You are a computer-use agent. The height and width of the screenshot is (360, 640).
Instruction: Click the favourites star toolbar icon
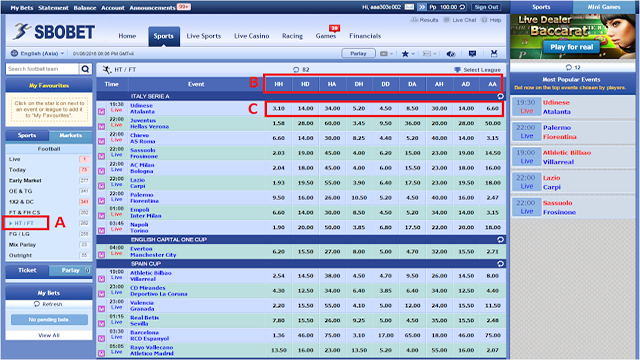[405, 54]
